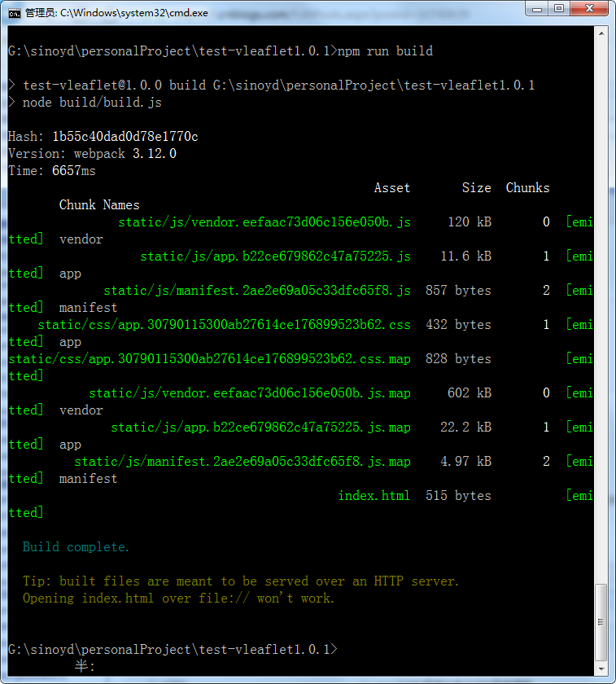Click the 'Build complete.' message
The height and width of the screenshot is (684, 616).
[76, 547]
